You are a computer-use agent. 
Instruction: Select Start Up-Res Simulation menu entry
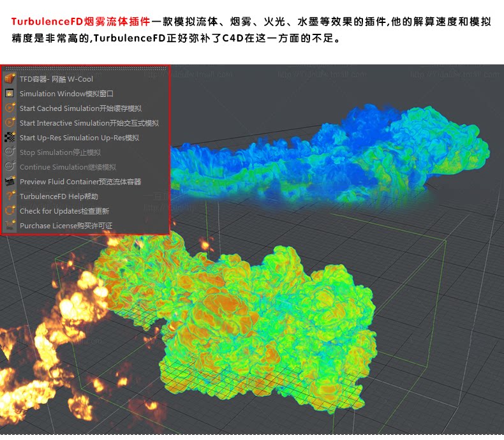click(x=79, y=138)
